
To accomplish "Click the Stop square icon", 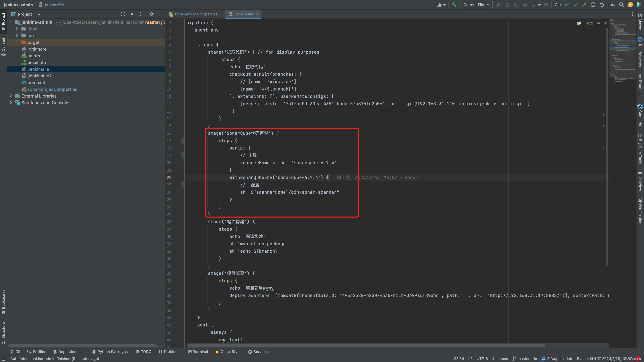I will (x=546, y=5).
